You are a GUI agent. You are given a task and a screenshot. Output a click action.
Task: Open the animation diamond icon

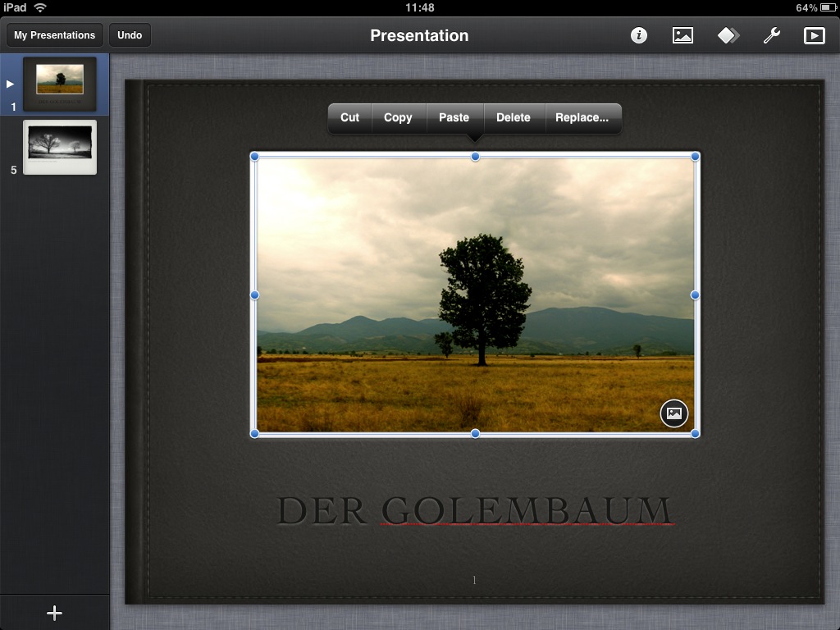pos(728,35)
